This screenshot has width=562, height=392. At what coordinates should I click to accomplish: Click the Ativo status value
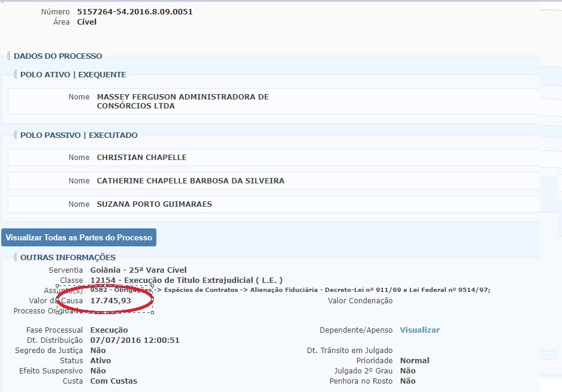[x=100, y=361]
